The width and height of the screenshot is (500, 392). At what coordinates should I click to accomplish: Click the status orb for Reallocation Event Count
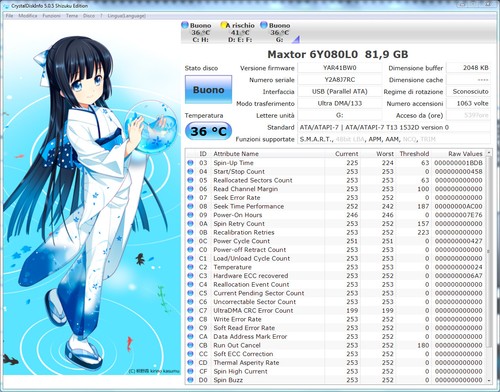(190, 284)
